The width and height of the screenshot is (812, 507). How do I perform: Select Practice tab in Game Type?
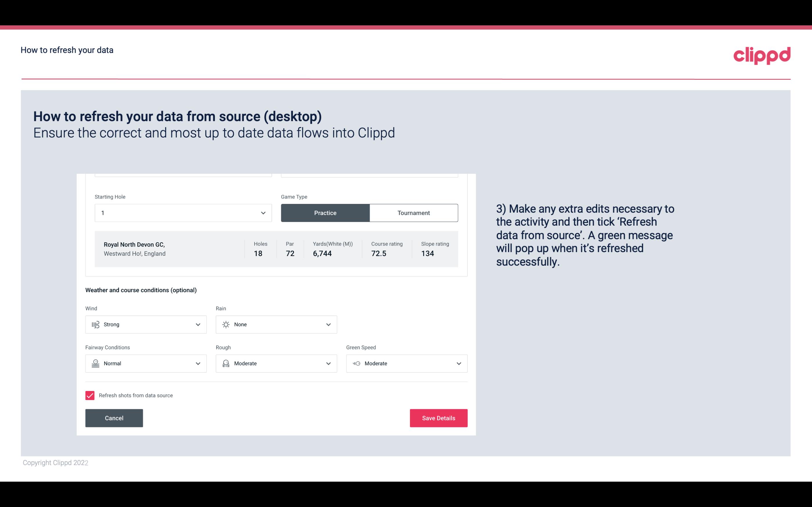(325, 213)
